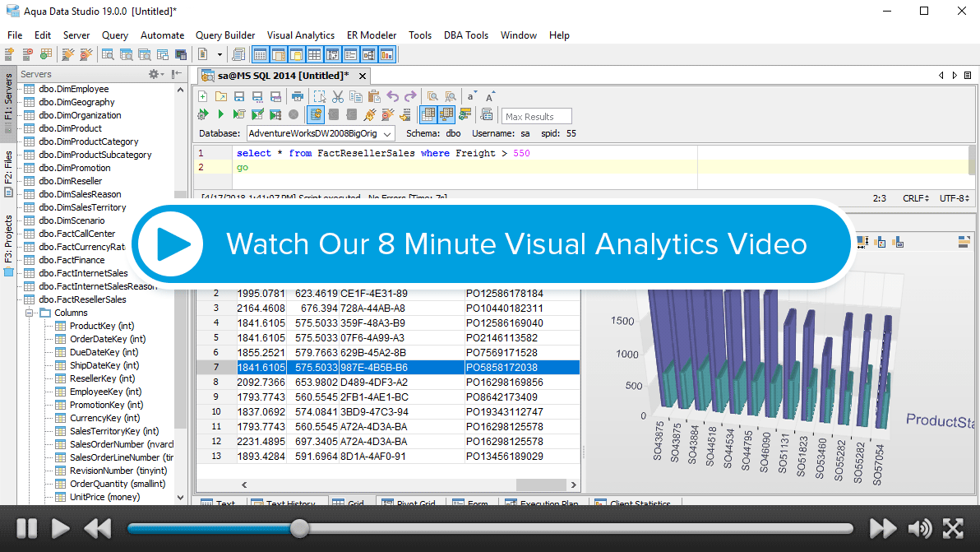Screen dimensions: 980x552
Task: Close the sa@MS SQL 2014 query tab
Action: pyautogui.click(x=362, y=76)
